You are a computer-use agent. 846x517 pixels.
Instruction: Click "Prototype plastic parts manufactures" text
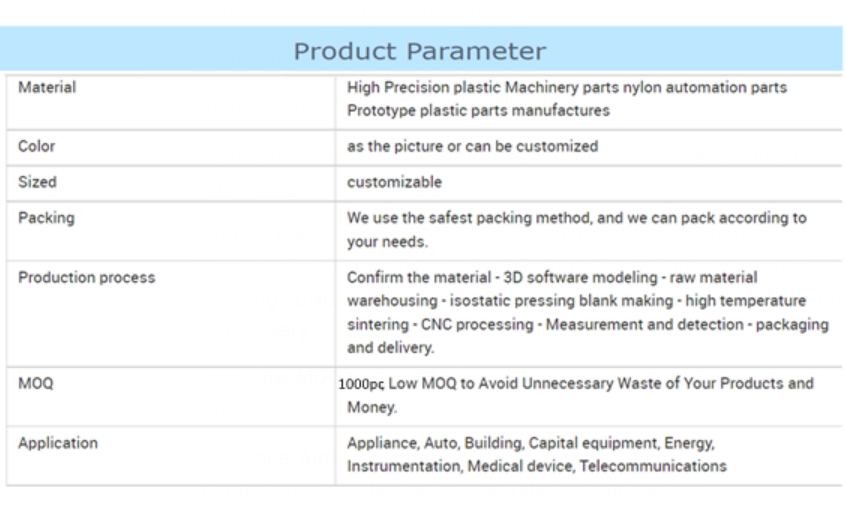478,110
